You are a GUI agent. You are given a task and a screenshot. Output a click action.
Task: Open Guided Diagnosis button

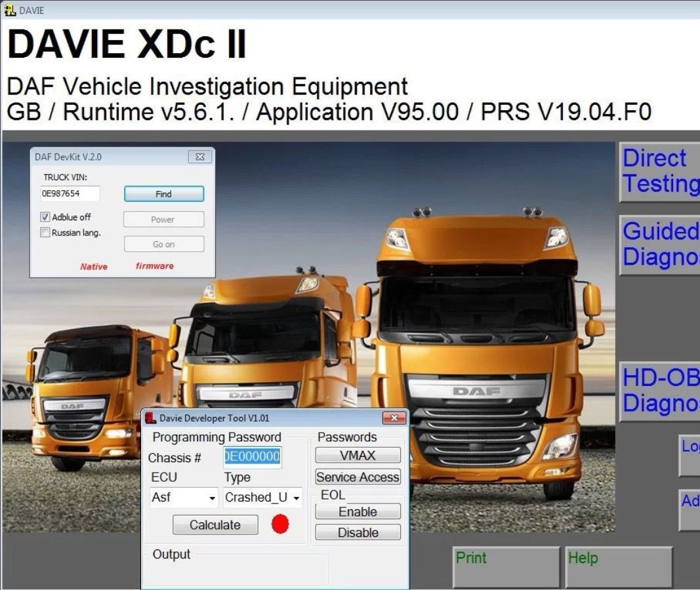click(660, 245)
